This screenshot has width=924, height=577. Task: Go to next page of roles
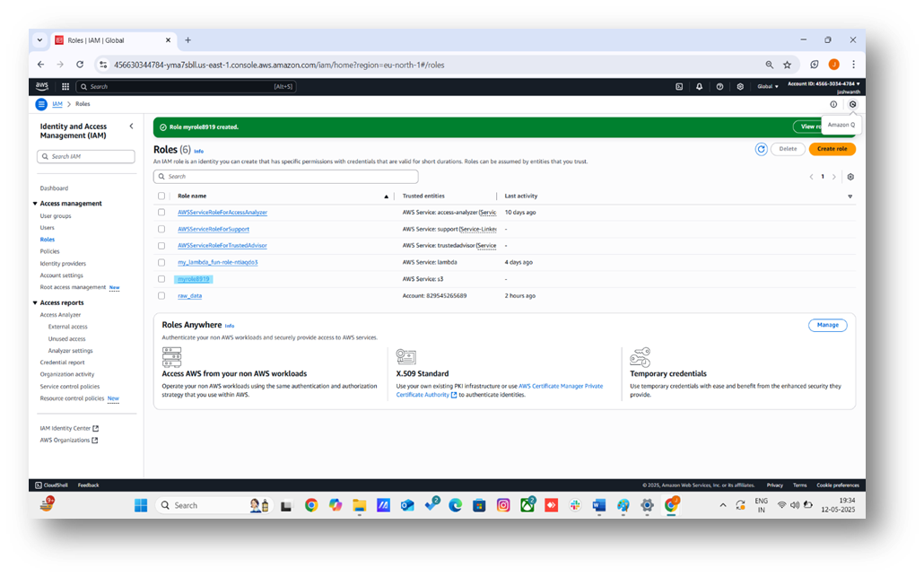pyautogui.click(x=833, y=177)
